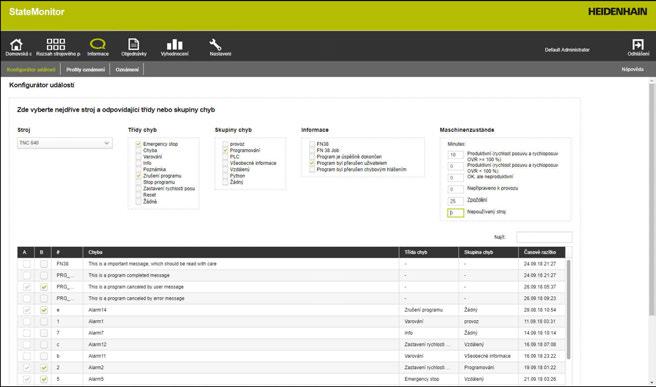Screen dimensions: 656x387
Task: Select the 'program completed message' row text
Action: (x=129, y=275)
